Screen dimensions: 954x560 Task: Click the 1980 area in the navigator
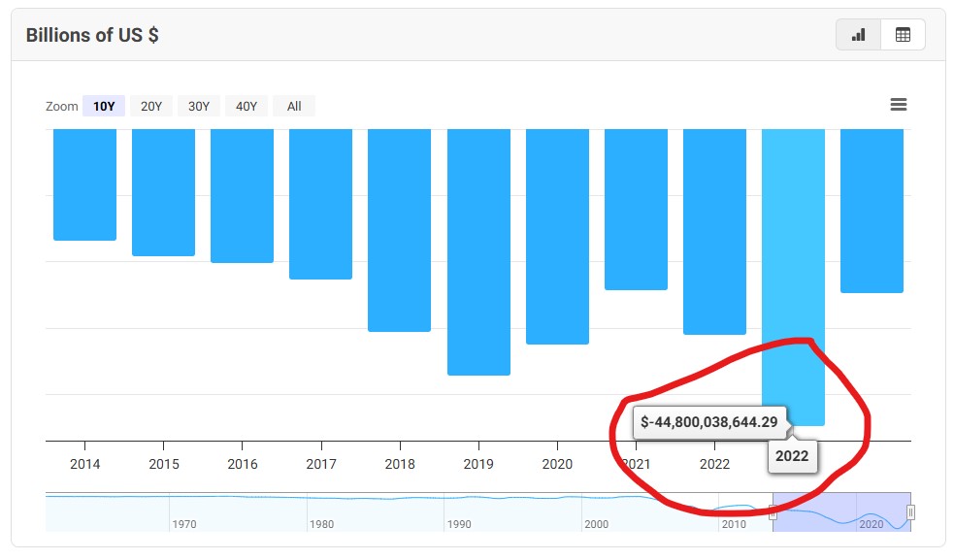322,524
